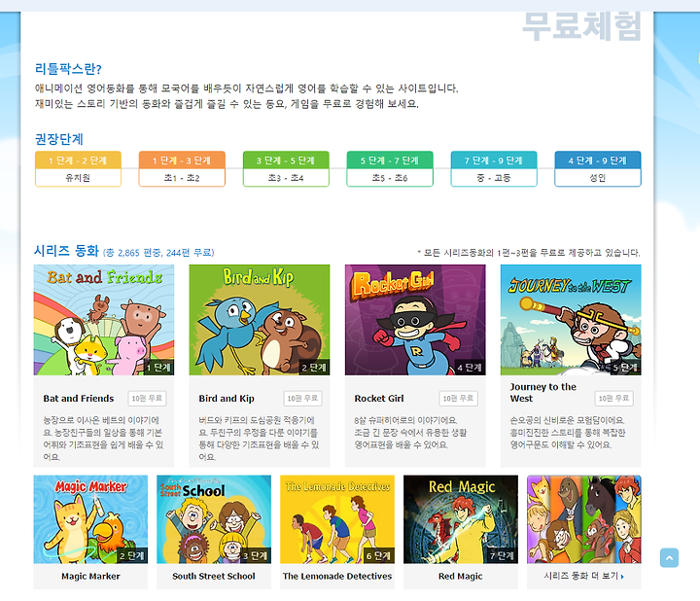
Task: Open the Bat and Friends series thumbnail
Action: [104, 320]
